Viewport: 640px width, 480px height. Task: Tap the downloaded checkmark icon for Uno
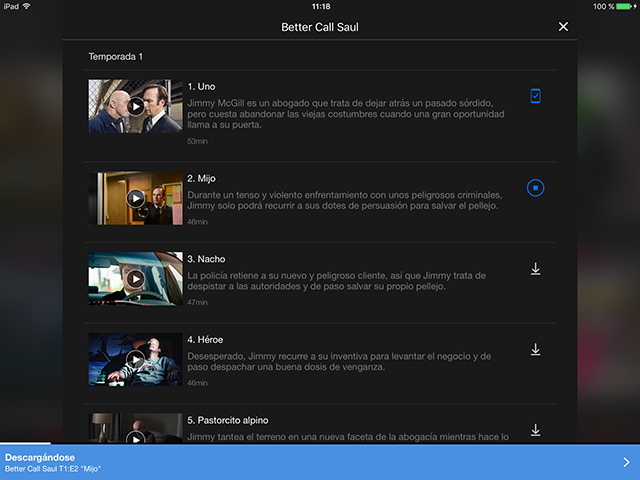535,96
